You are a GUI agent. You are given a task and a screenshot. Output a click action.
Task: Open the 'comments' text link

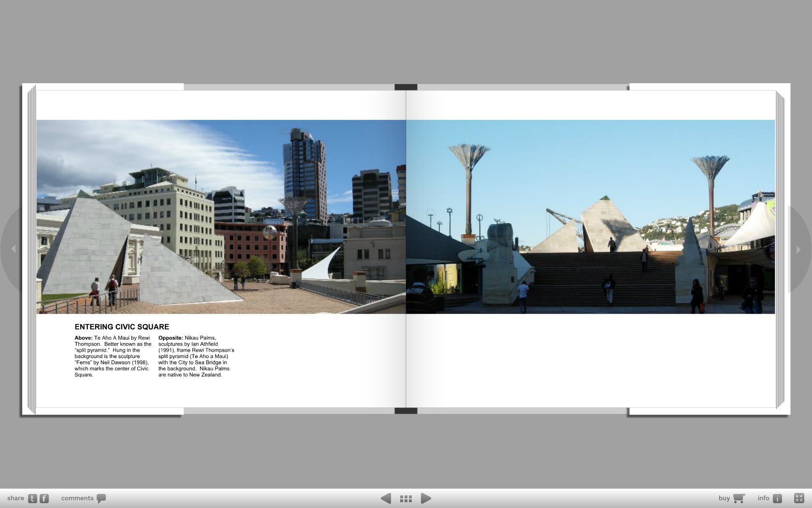coord(77,498)
